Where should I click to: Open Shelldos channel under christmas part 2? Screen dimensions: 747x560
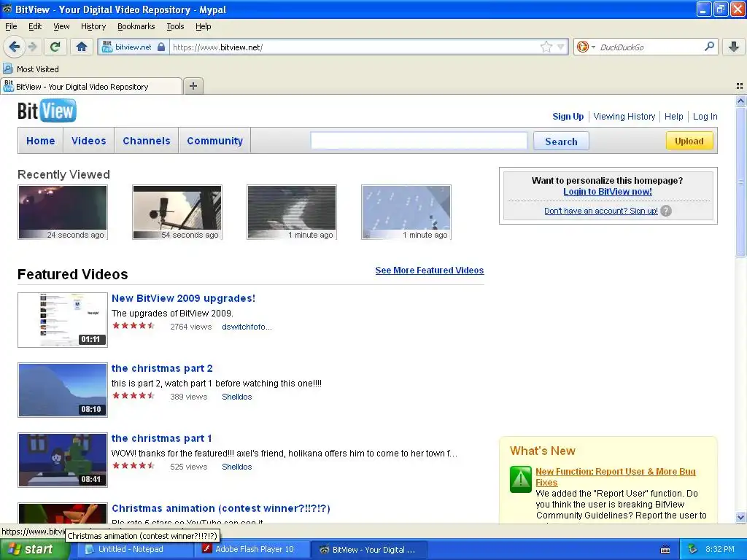coord(237,397)
